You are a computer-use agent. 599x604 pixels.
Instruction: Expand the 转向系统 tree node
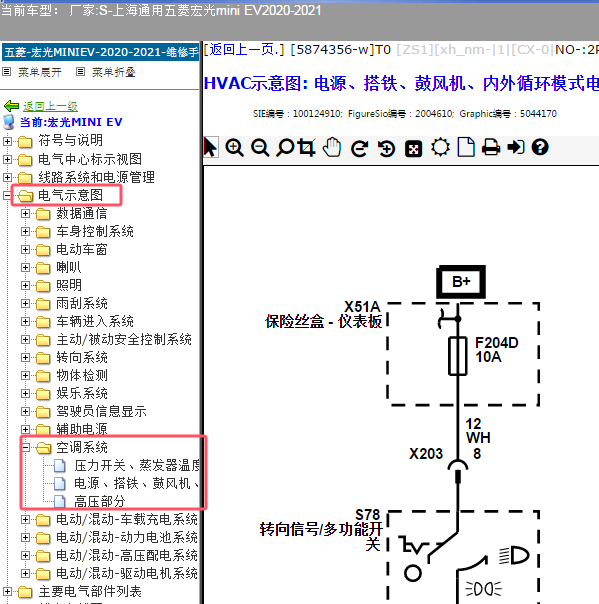(25, 357)
